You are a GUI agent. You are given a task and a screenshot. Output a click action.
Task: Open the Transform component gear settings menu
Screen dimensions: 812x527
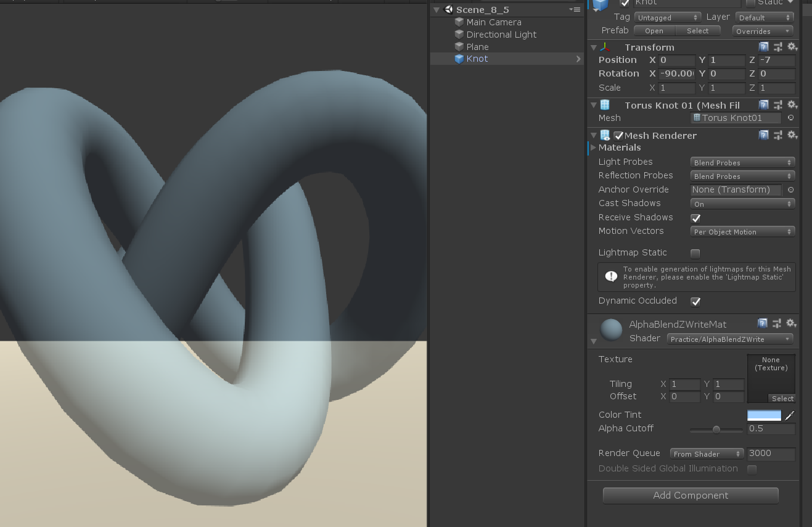792,47
